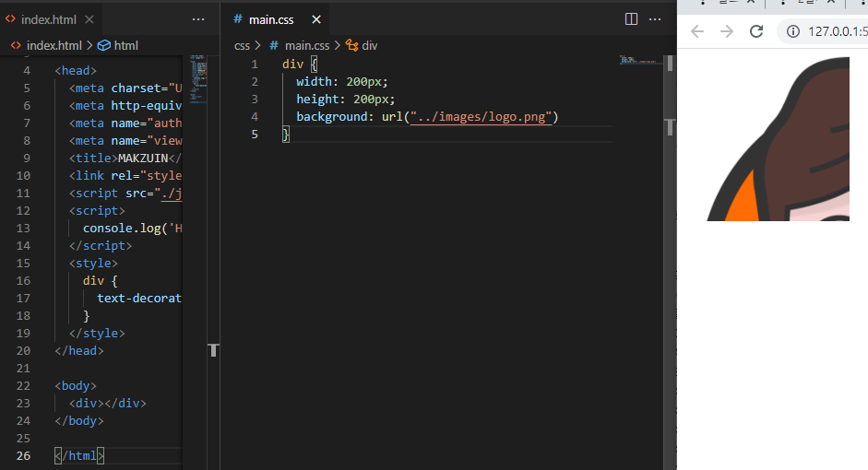The width and height of the screenshot is (868, 470).
Task: Close the main.css tab
Action: pos(316,19)
